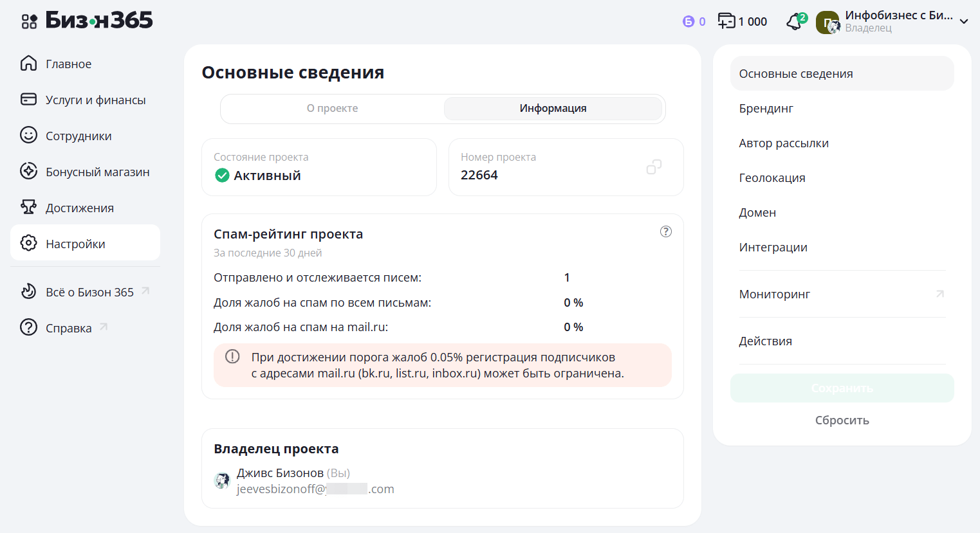This screenshot has width=980, height=533.
Task: Click the bonus points coin icon
Action: pyautogui.click(x=689, y=22)
